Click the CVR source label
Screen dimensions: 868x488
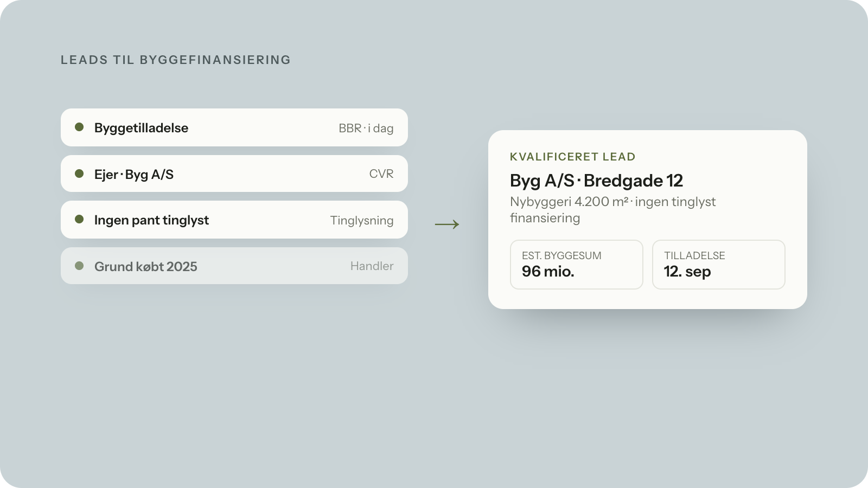click(x=381, y=174)
